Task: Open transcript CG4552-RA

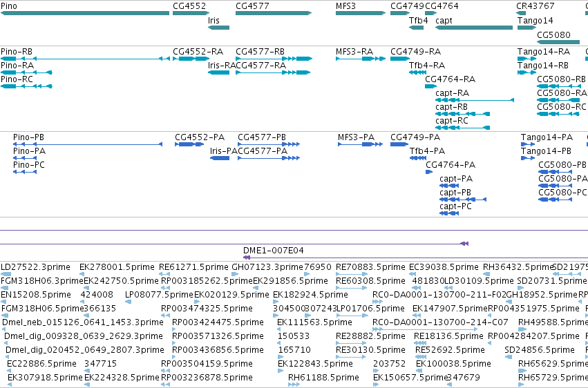Action: coord(191,59)
